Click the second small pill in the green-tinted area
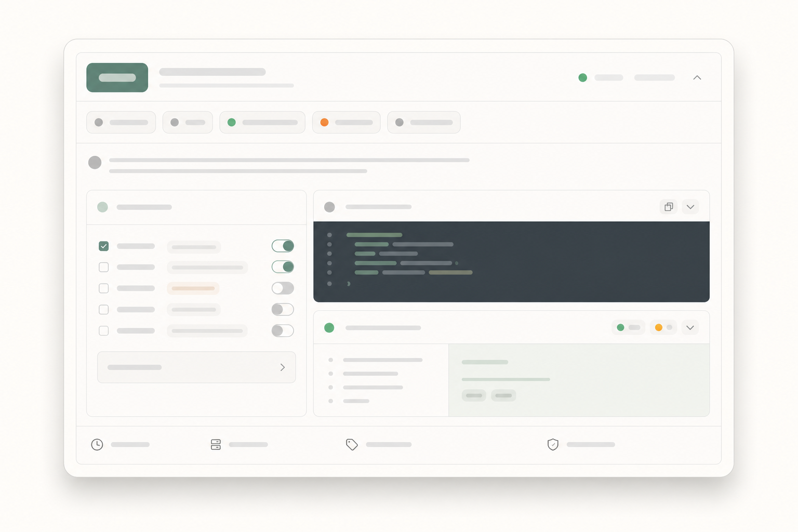The image size is (798, 532). [x=503, y=396]
